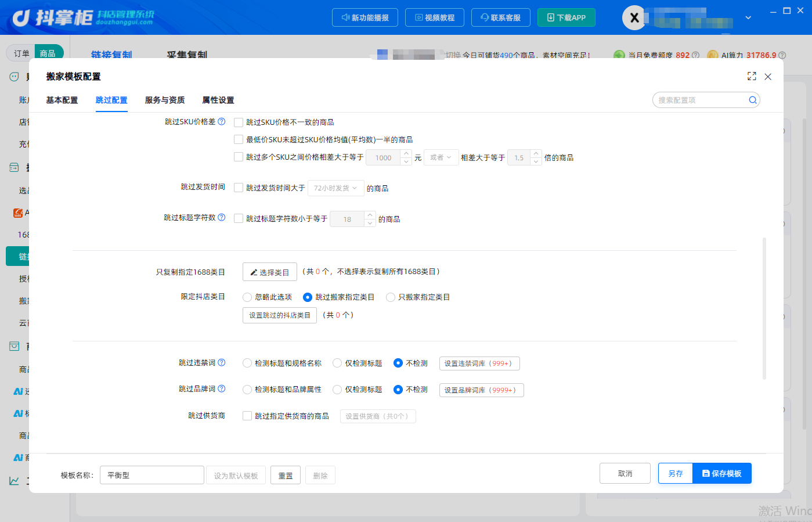Click 另存 to save as new

pos(676,473)
